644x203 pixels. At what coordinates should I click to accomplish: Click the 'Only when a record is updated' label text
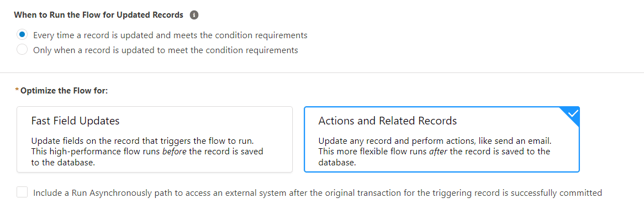tap(166, 50)
